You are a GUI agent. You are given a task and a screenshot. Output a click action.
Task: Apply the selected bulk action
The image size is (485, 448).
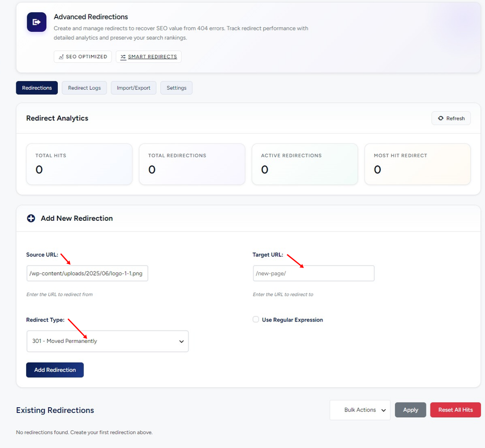pyautogui.click(x=411, y=410)
